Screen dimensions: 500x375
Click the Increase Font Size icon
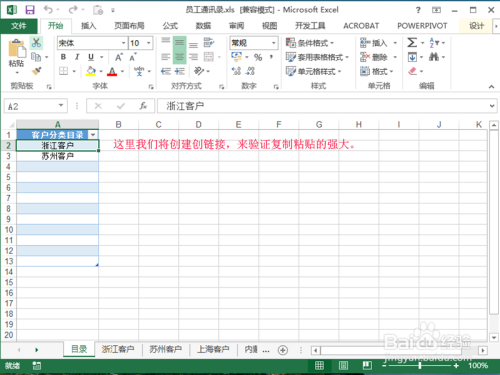119,57
